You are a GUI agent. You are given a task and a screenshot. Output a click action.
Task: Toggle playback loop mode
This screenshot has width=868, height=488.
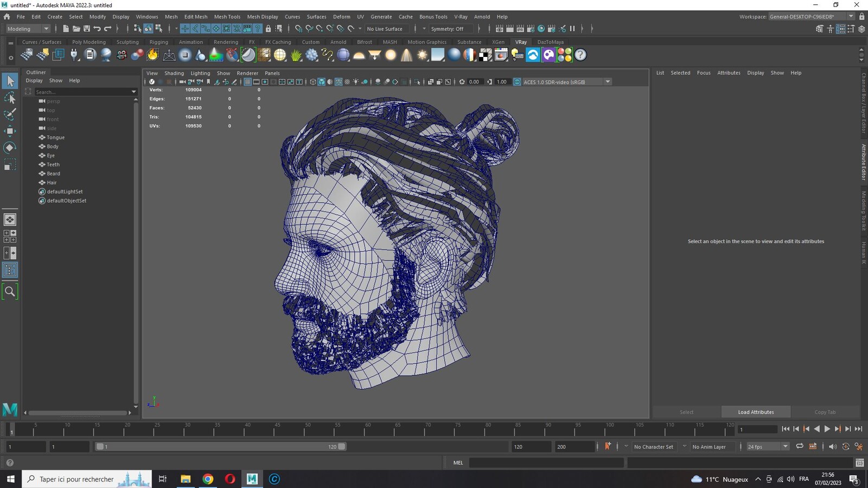pos(800,447)
